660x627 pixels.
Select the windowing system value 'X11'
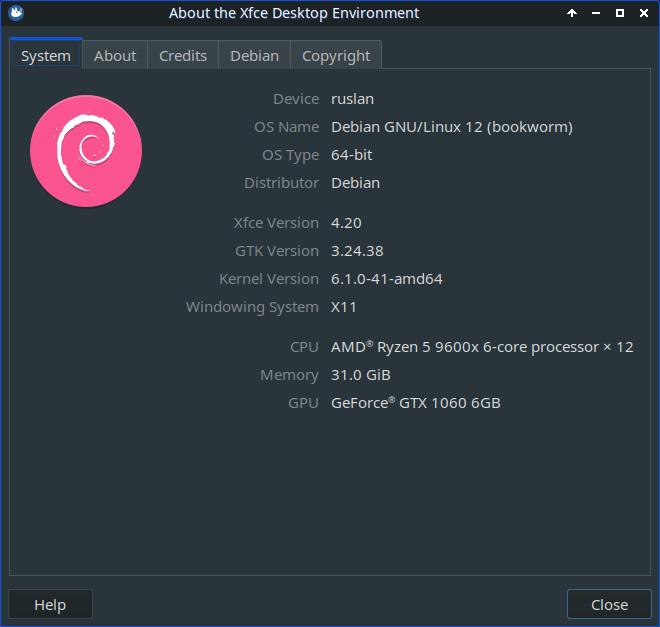click(x=343, y=307)
